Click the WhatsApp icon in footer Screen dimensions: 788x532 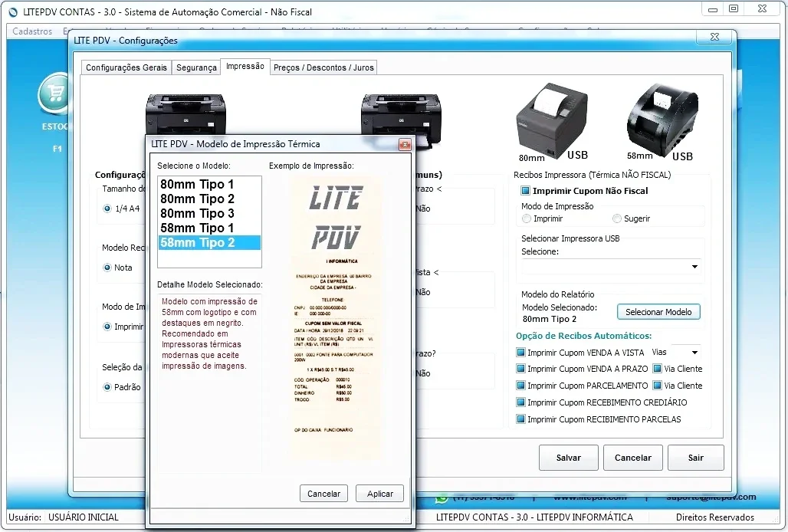442,498
